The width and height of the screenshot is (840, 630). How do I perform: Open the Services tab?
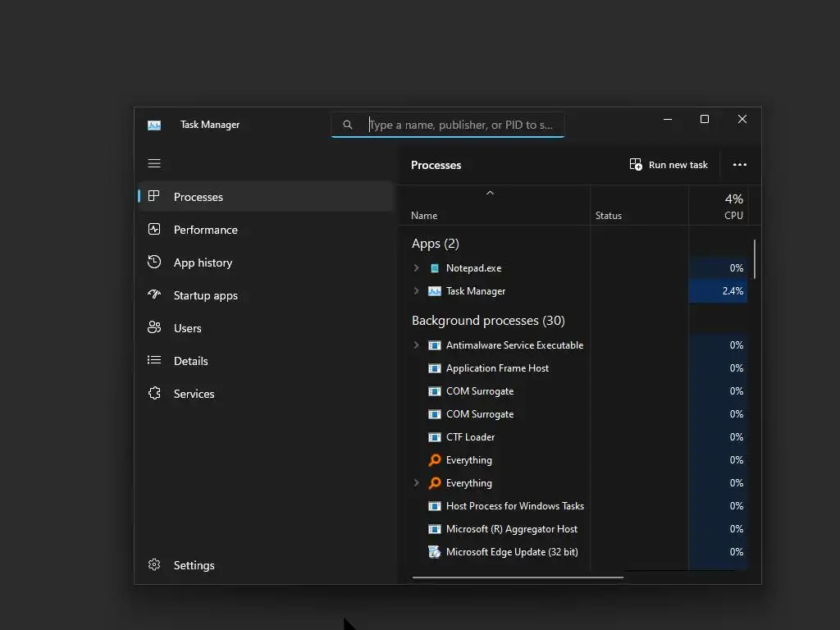coord(266,393)
